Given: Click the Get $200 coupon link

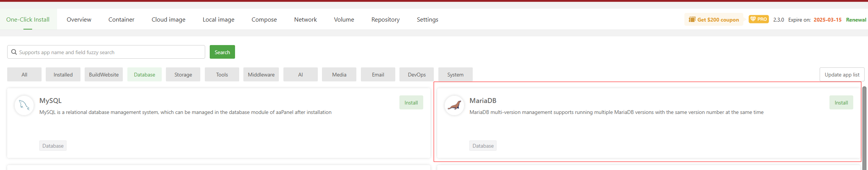Looking at the screenshot, I should (714, 19).
